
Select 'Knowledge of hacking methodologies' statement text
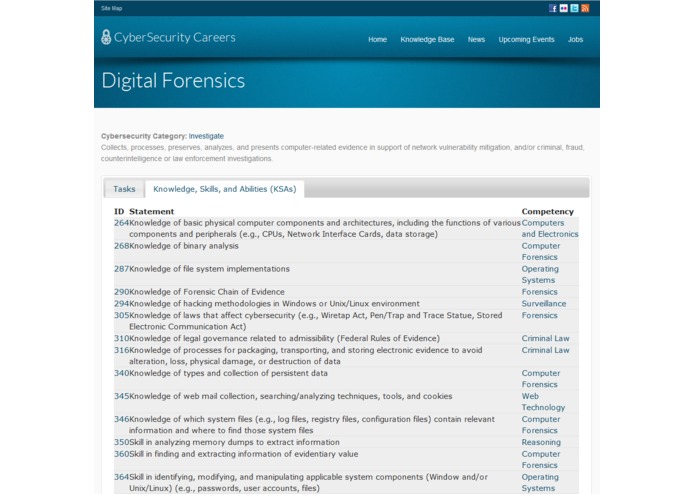pos(274,303)
